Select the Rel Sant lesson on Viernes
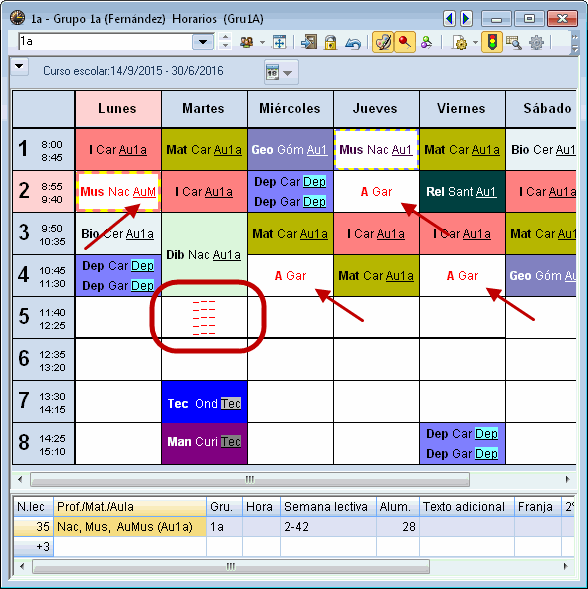Image resolution: width=588 pixels, height=589 pixels. [x=462, y=192]
